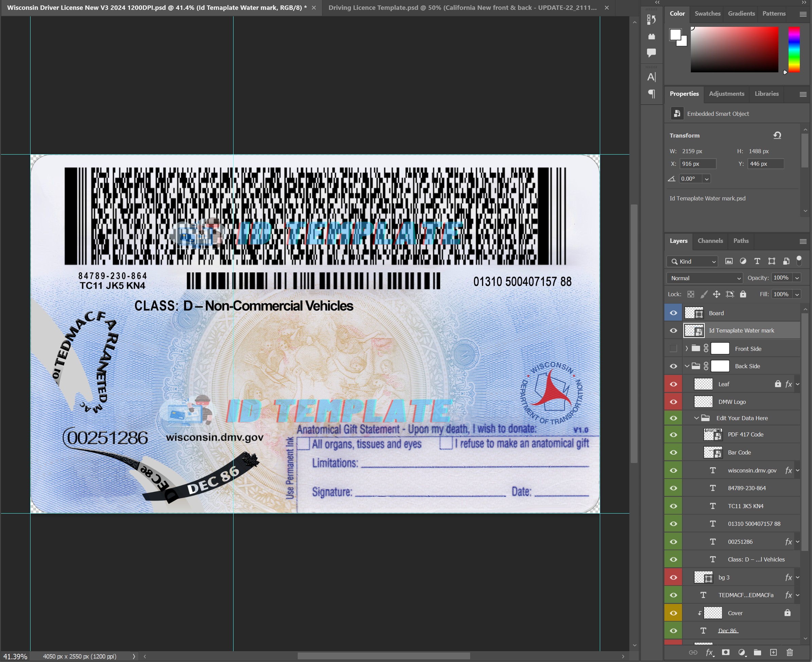
Task: Switch to the Adjustments tab
Action: tap(726, 93)
